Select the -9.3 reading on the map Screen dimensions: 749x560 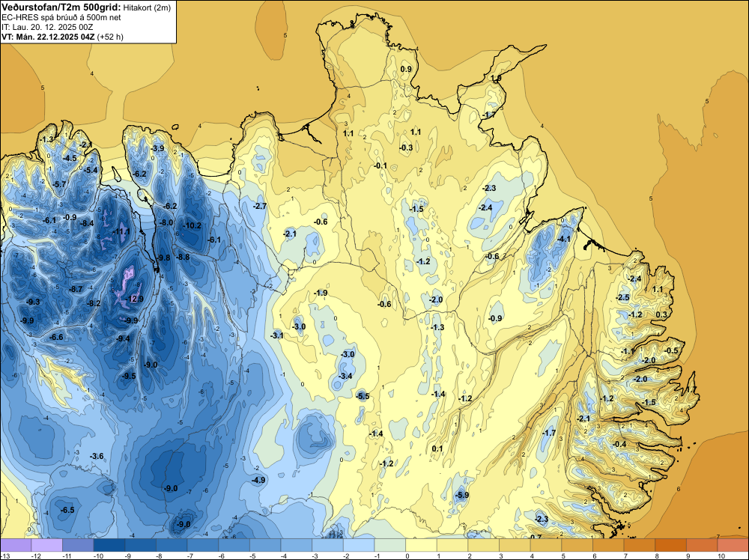tap(33, 302)
